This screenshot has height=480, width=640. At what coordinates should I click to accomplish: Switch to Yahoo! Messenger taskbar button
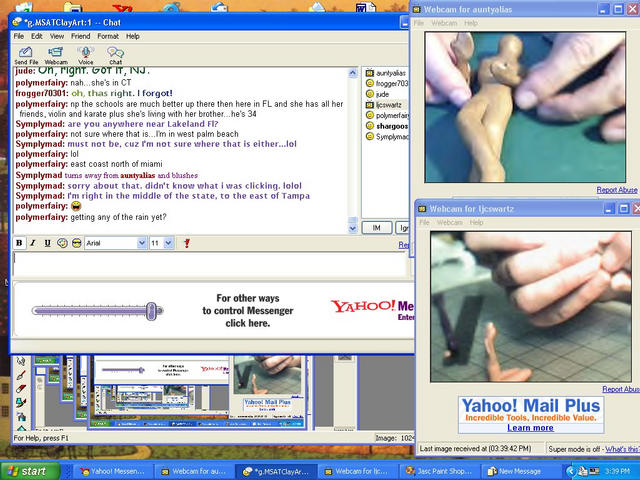point(113,471)
